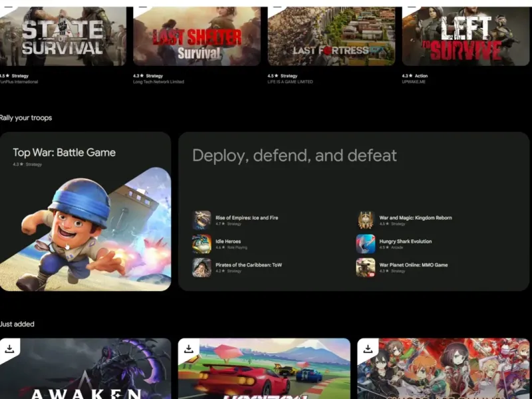The image size is (532, 399).
Task: Open "Pirates of the Caribbean: ToW" title
Action: [249, 265]
